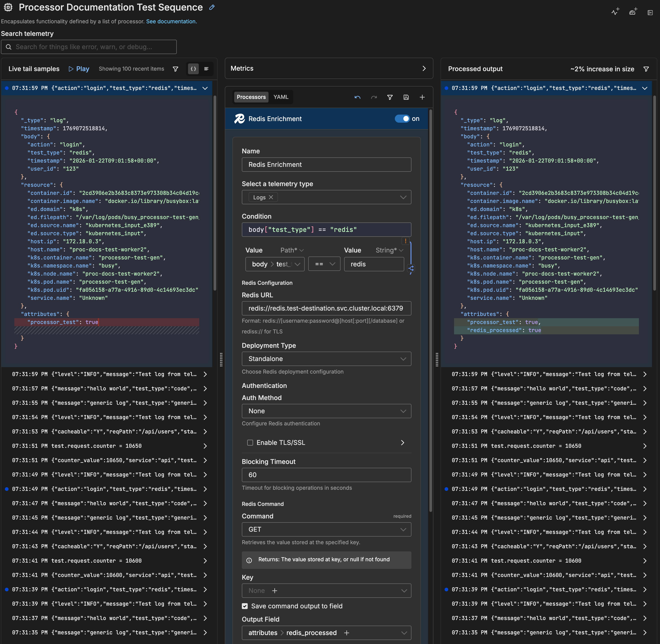Select the Processors tab
The height and width of the screenshot is (644, 660).
click(x=251, y=97)
